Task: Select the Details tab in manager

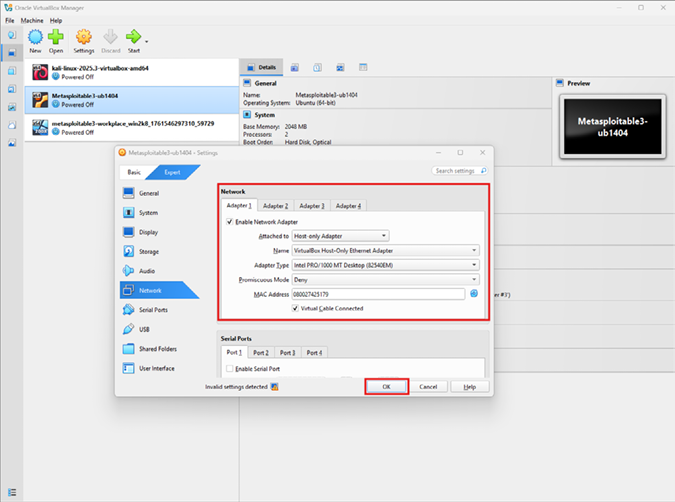Action: tap(261, 67)
